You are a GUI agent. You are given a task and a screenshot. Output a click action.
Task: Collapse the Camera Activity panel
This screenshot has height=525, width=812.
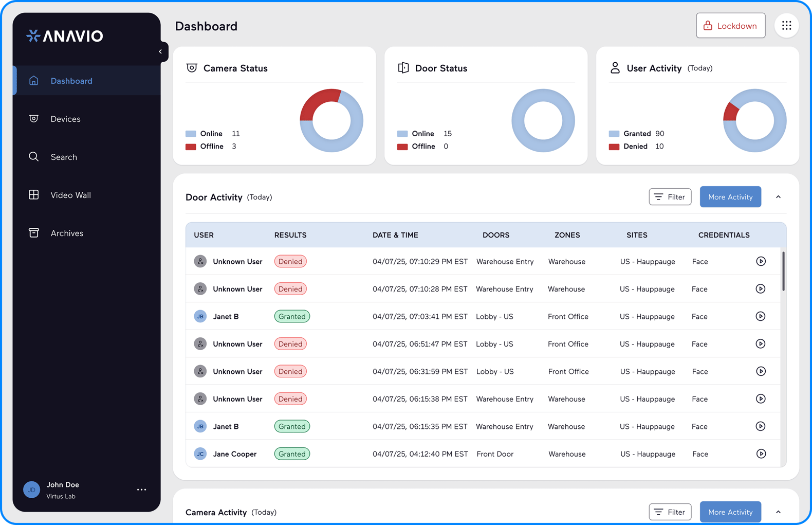pos(778,512)
